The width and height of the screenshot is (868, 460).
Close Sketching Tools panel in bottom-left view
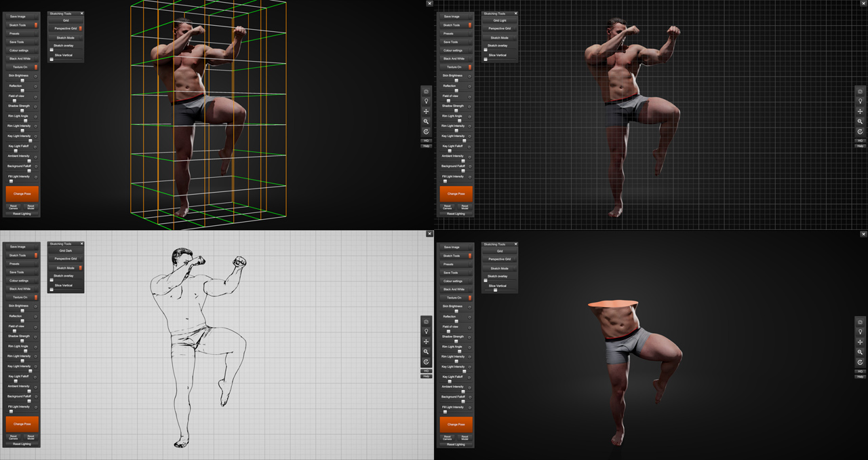82,244
